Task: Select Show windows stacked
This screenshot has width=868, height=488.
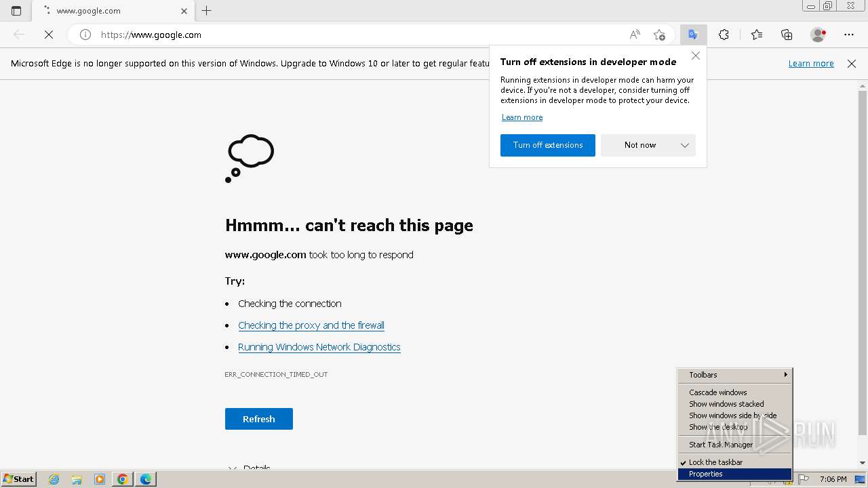Action: click(x=735, y=404)
